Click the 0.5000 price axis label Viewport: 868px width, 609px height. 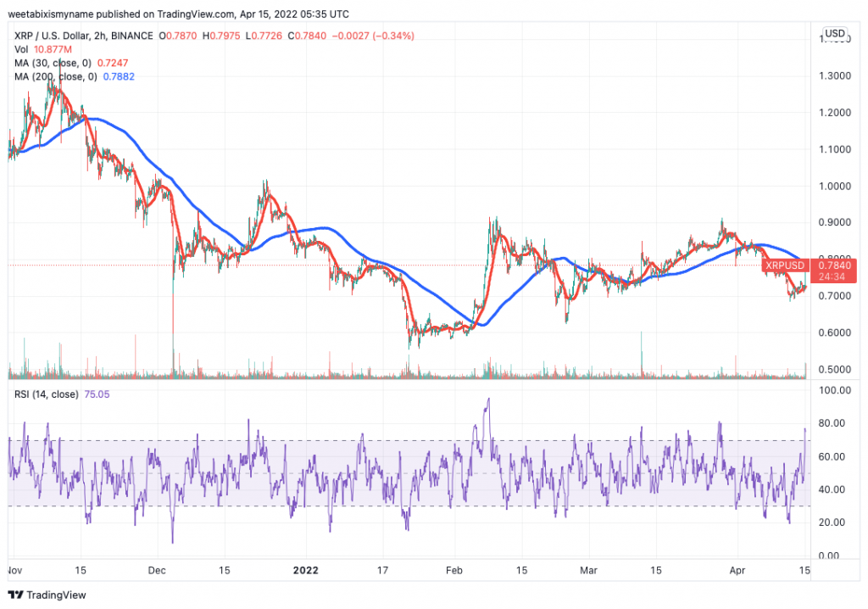pos(835,369)
